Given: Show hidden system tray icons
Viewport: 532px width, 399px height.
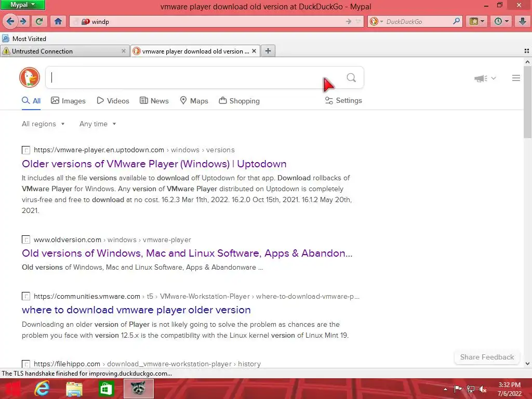Looking at the screenshot, I should [445, 389].
